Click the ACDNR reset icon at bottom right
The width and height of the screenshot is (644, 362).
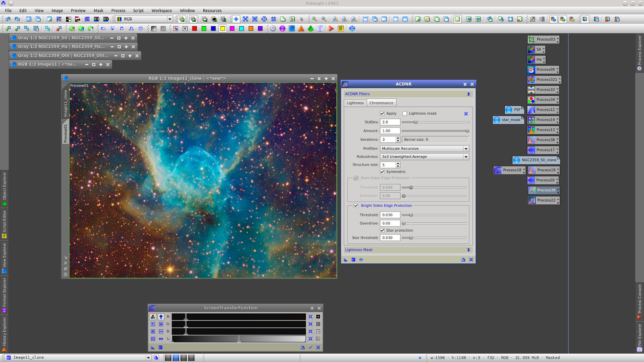pos(471,260)
